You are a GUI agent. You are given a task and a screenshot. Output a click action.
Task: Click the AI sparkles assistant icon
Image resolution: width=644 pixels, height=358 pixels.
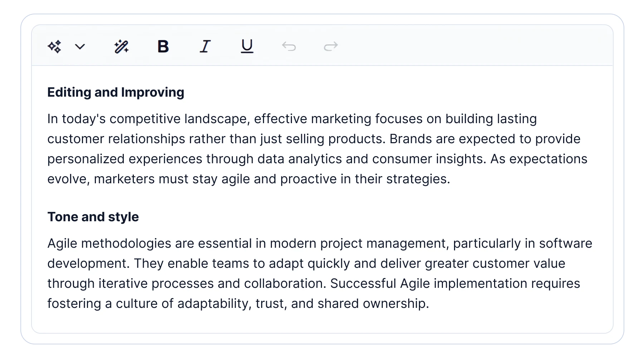click(x=54, y=46)
